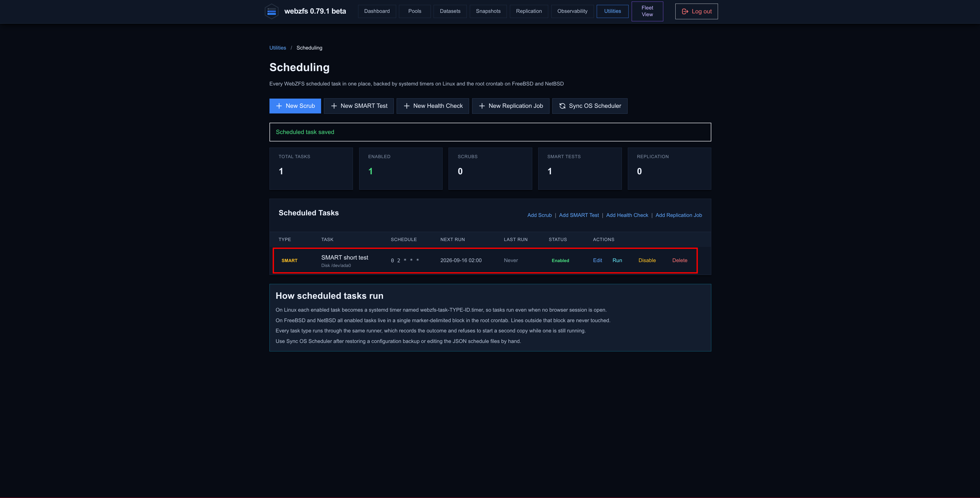Screen dimensions: 980x498
Task: Click the plus icon on New Replication Job
Action: pos(482,106)
